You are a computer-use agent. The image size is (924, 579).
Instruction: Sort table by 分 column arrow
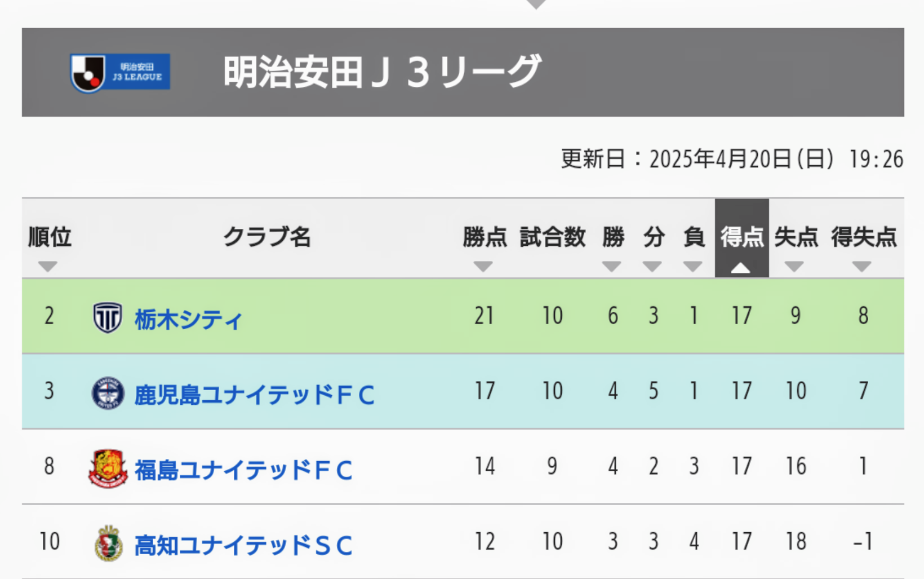click(x=652, y=266)
